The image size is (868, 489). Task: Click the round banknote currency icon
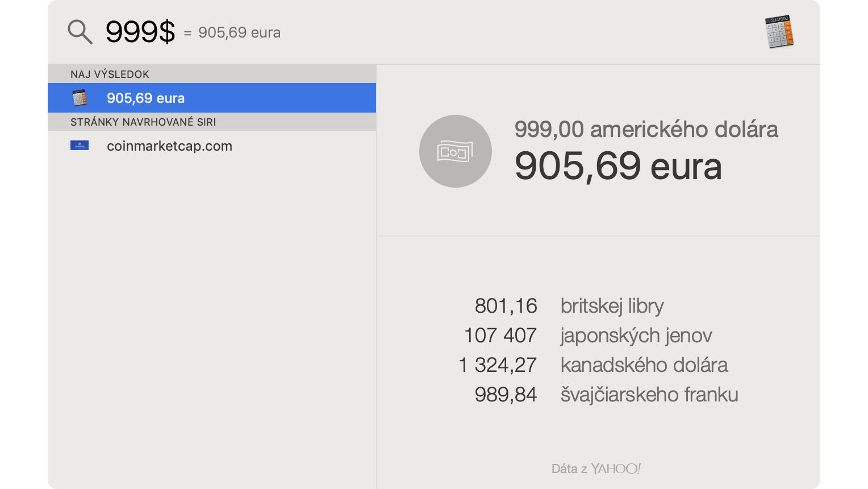pyautogui.click(x=456, y=151)
